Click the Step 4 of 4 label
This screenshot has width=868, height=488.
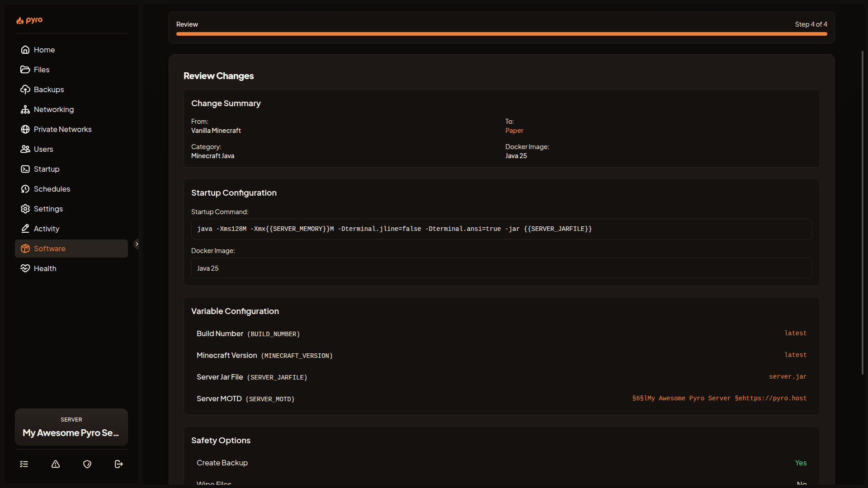point(811,24)
